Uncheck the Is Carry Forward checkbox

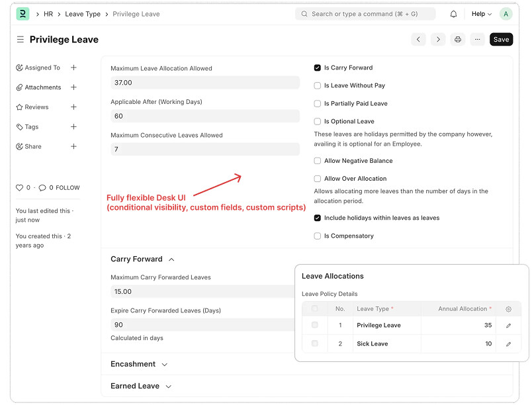(x=318, y=67)
